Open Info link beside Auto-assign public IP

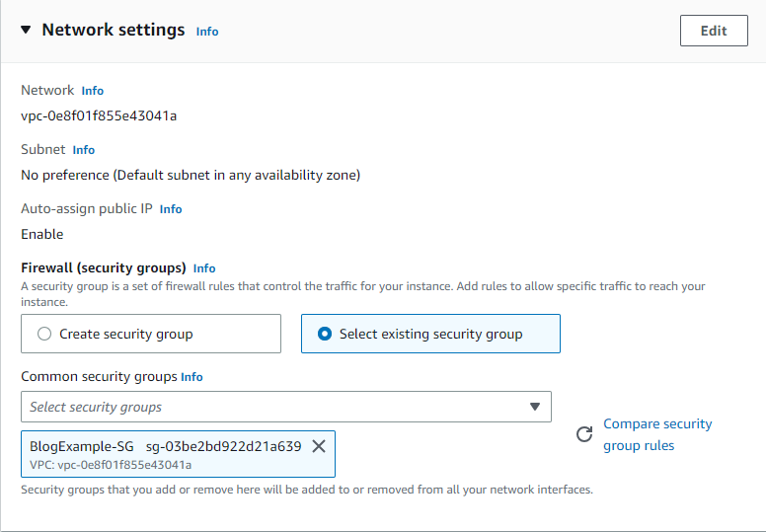click(171, 209)
